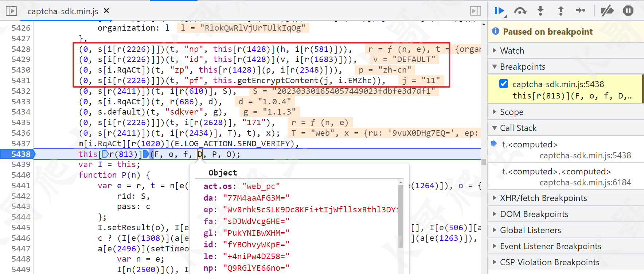Click line number 5437 in the gutter

[21, 144]
